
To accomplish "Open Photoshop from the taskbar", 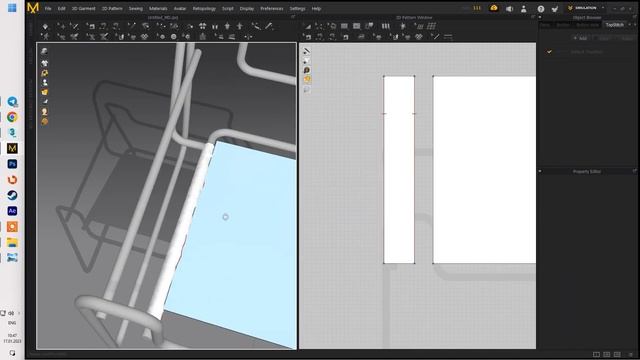I will [x=12, y=164].
